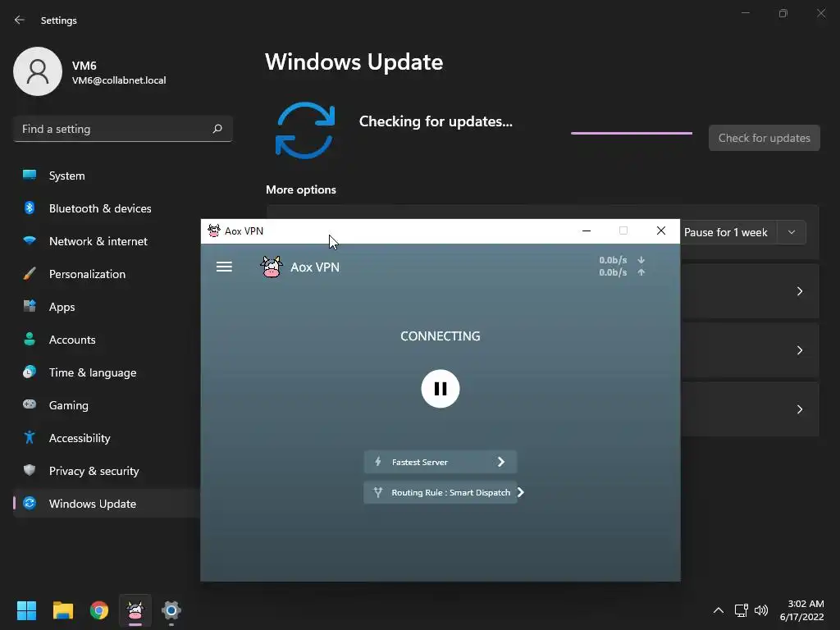Focus the Find a setting search box
Viewport: 840px width, 630px height.
[x=123, y=129]
